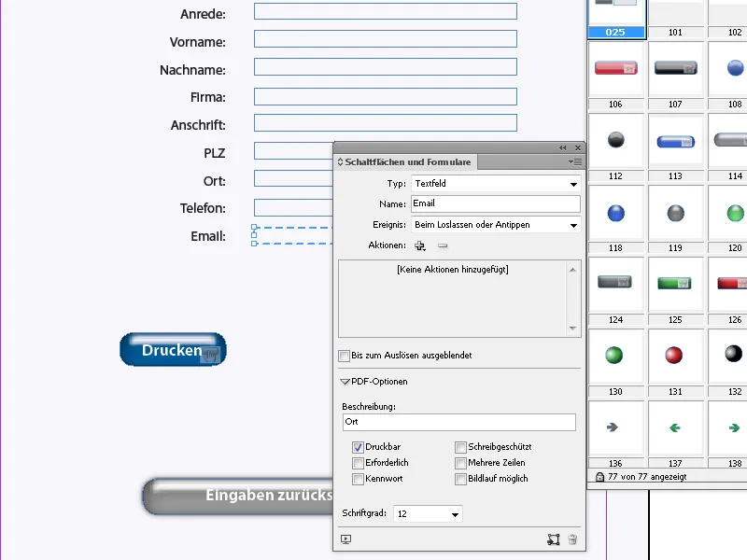Collapse the panel using the double-chevron icon
Screen dimensions: 747x560
point(563,147)
